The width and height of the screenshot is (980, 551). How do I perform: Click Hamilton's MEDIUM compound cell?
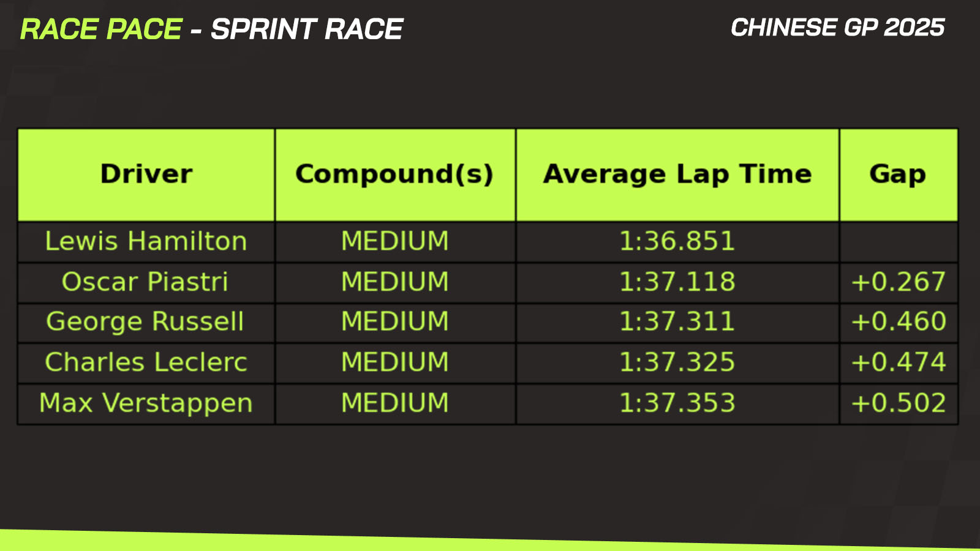click(x=395, y=242)
